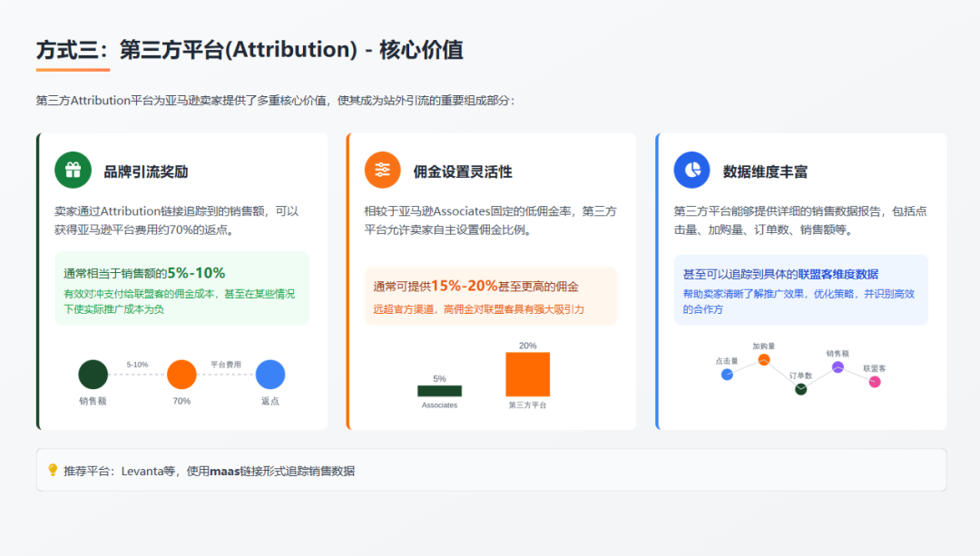Click the green note 有效对冲支付给联盟客的佣金成本
The width and height of the screenshot is (980, 556).
pyautogui.click(x=180, y=301)
